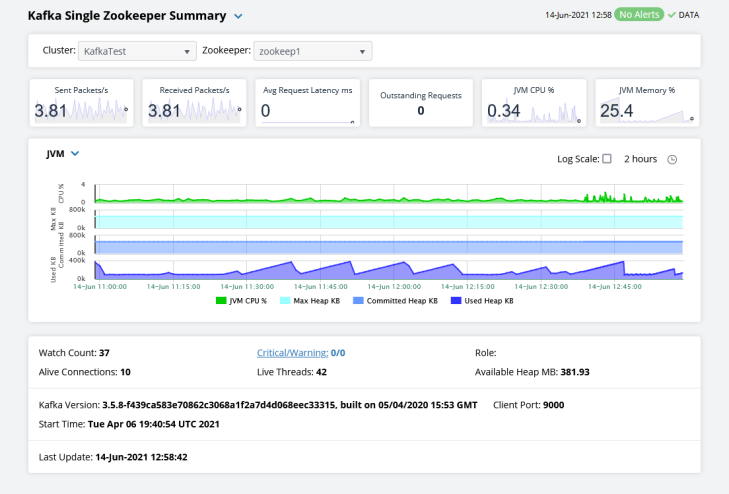
Task: Select the 2 hours time range
Action: [640, 159]
